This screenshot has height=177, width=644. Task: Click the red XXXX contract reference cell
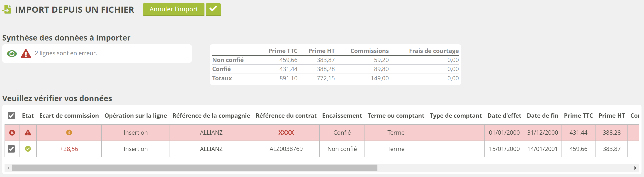point(286,133)
